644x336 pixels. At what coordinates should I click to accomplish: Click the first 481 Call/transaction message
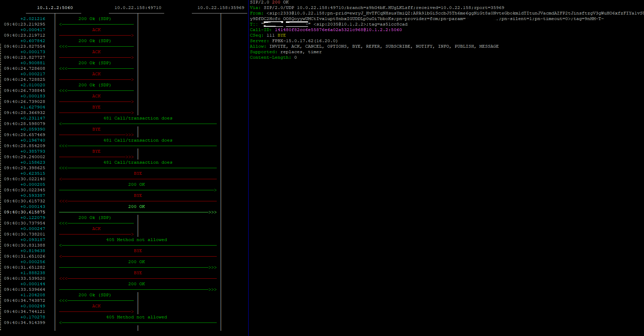coord(138,118)
